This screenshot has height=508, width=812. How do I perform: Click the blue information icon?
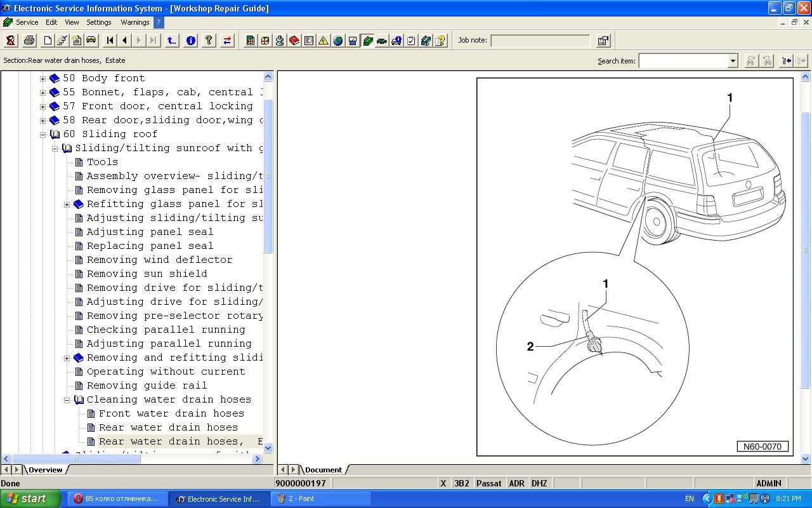tap(190, 41)
